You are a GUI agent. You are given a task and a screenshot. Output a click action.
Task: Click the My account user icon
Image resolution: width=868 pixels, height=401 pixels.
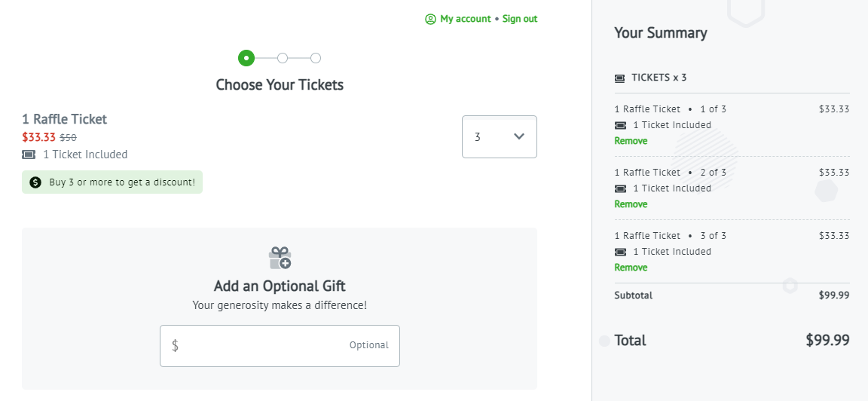coord(431,19)
